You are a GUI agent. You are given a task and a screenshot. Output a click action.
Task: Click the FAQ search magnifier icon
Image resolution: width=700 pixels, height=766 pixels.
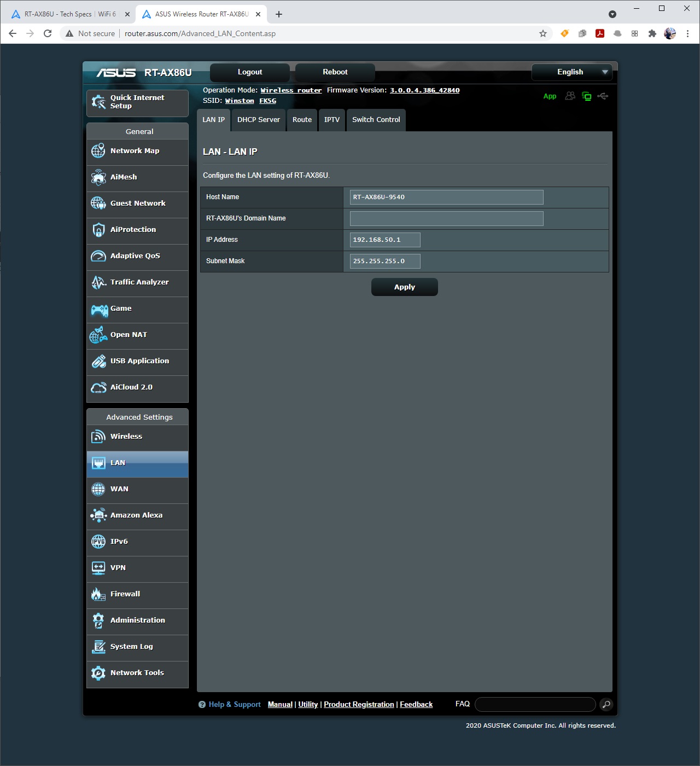[606, 705]
